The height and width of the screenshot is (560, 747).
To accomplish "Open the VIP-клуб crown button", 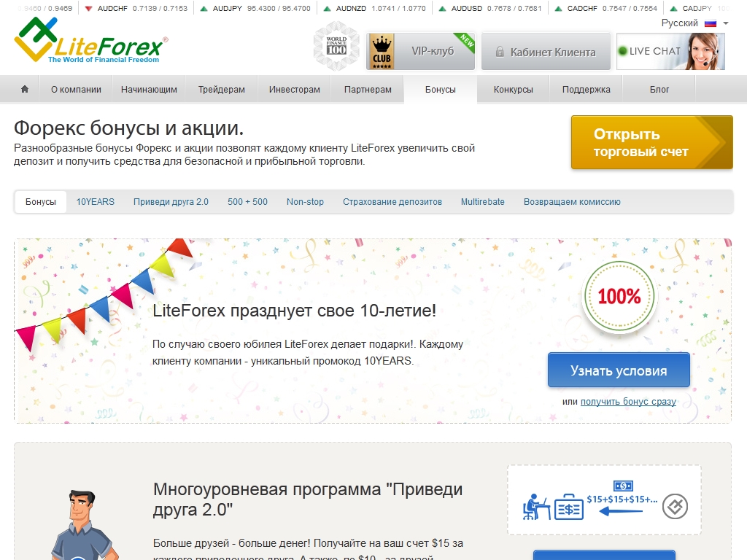I will click(419, 51).
